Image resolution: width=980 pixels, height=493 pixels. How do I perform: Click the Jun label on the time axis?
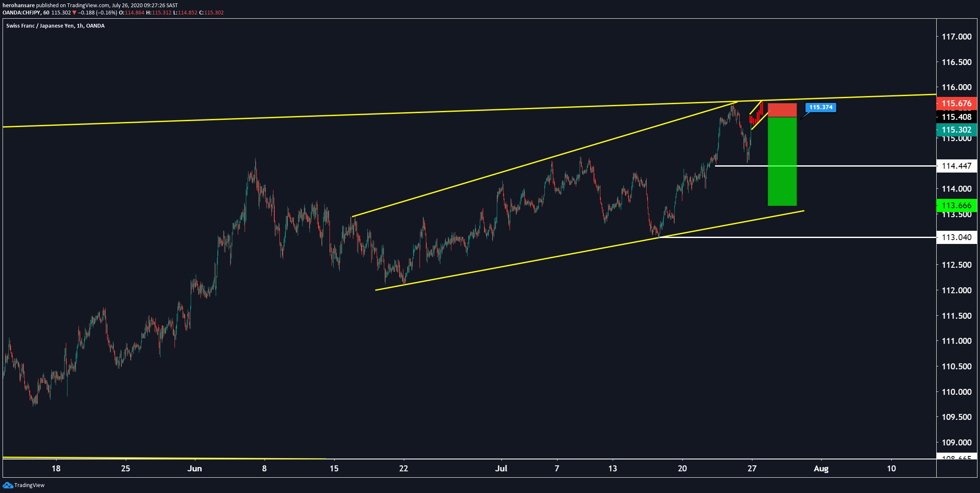coord(195,468)
